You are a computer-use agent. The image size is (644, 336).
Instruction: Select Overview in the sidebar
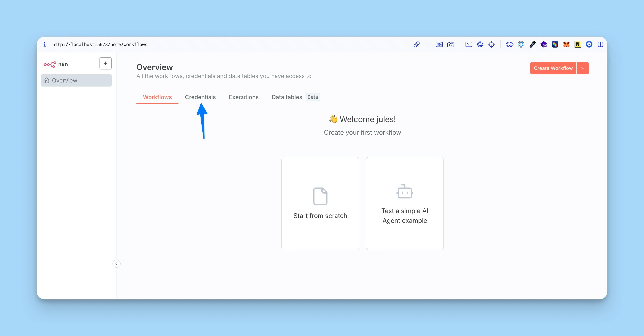coord(76,81)
